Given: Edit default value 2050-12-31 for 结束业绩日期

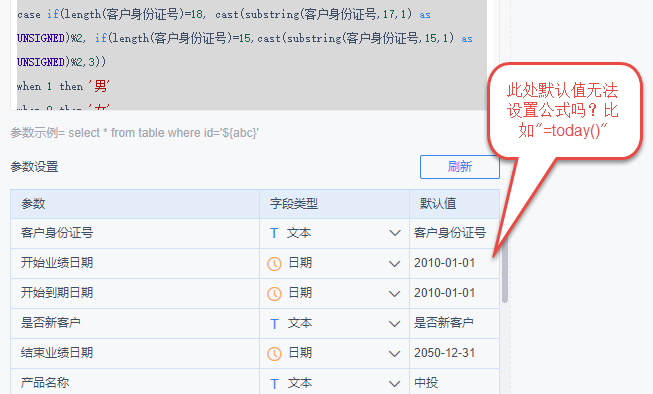Looking at the screenshot, I should pyautogui.click(x=454, y=353).
